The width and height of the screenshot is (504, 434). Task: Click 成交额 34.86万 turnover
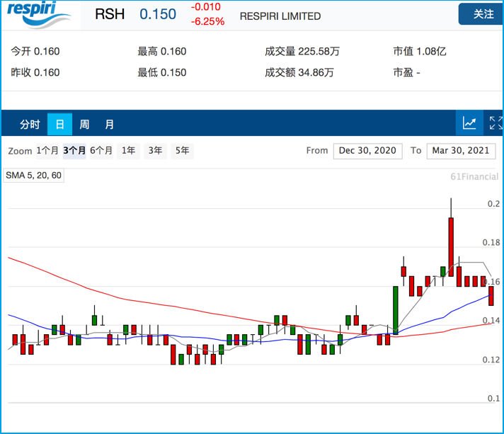[299, 72]
